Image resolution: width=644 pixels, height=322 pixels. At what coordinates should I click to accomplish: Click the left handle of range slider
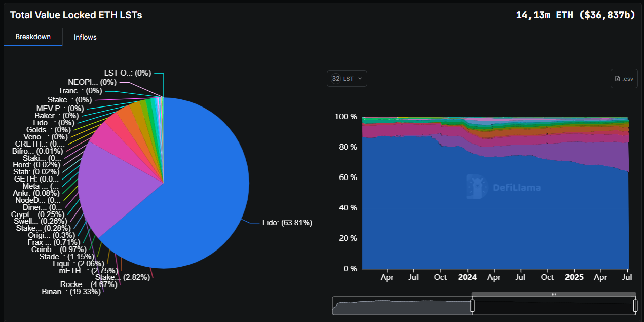(472, 305)
